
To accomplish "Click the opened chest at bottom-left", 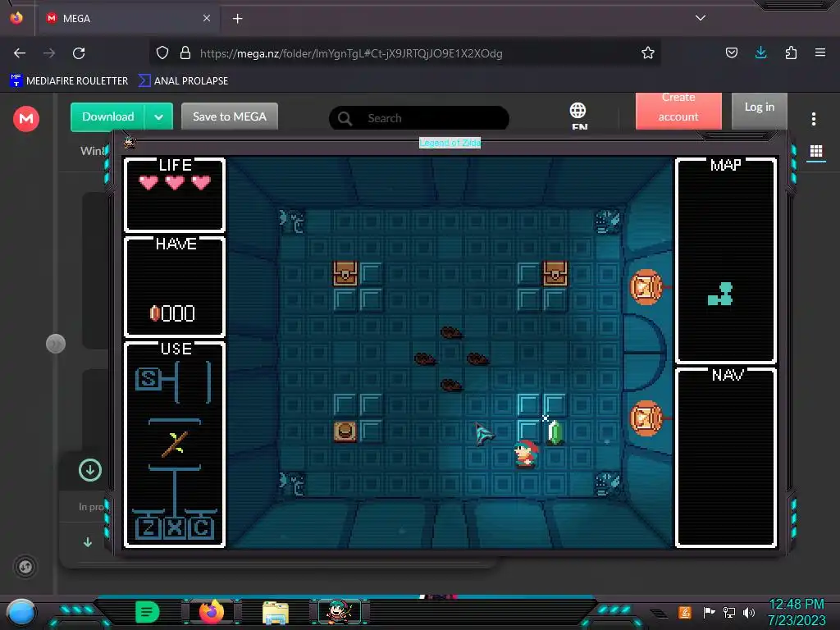I will tap(345, 431).
